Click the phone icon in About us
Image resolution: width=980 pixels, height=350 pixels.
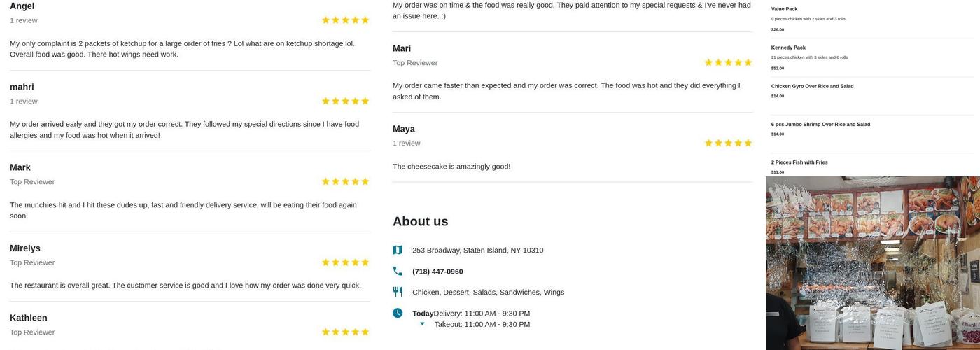click(x=398, y=271)
